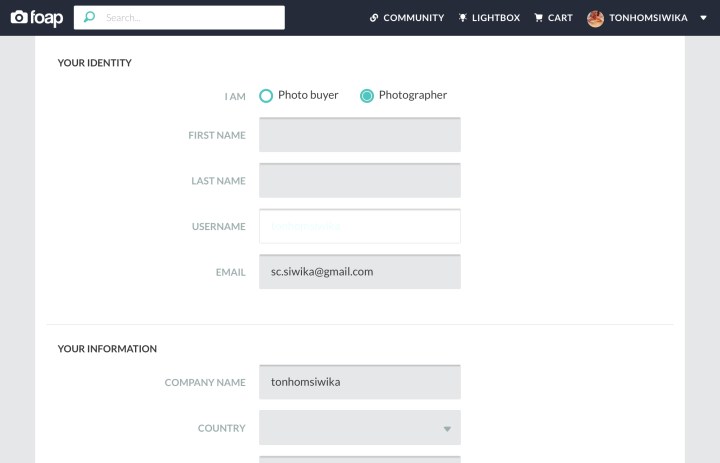Click the Community link icon

[x=374, y=18]
